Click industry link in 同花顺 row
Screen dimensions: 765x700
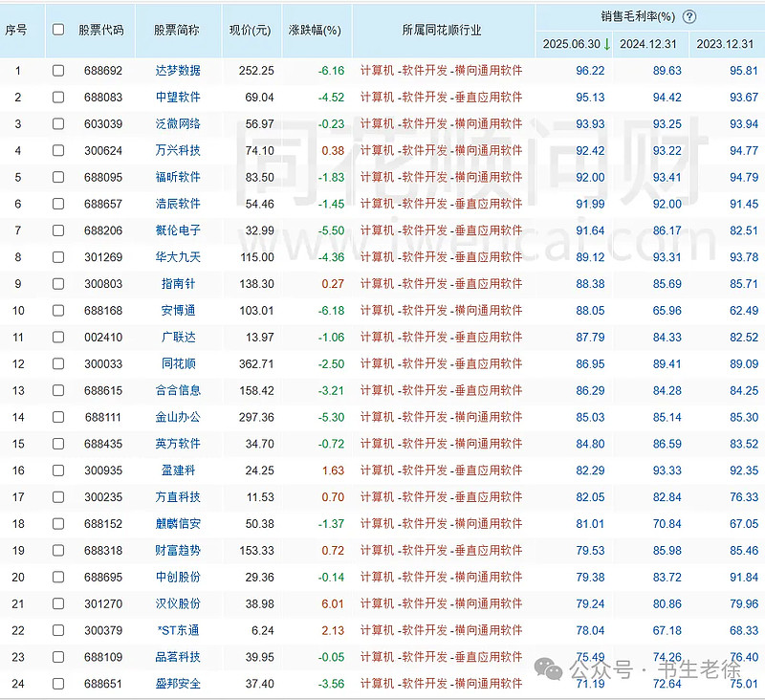[x=442, y=364]
